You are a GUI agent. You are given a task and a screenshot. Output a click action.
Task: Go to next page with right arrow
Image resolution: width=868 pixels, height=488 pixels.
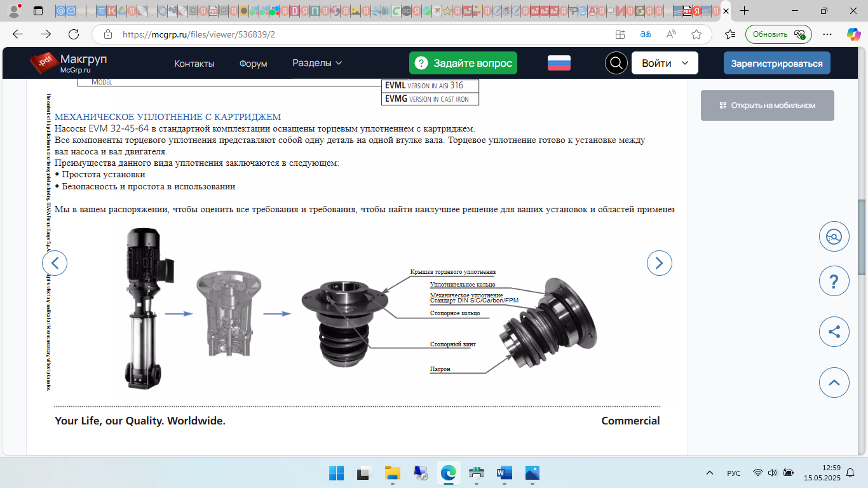(x=660, y=262)
